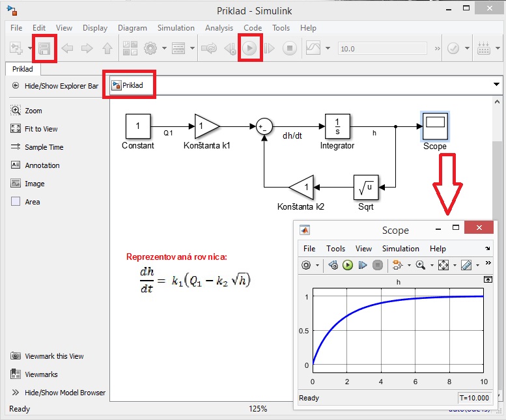506x420 pixels.
Task: Click Step Forward in the Simulink toolbar
Action: pyautogui.click(x=269, y=48)
